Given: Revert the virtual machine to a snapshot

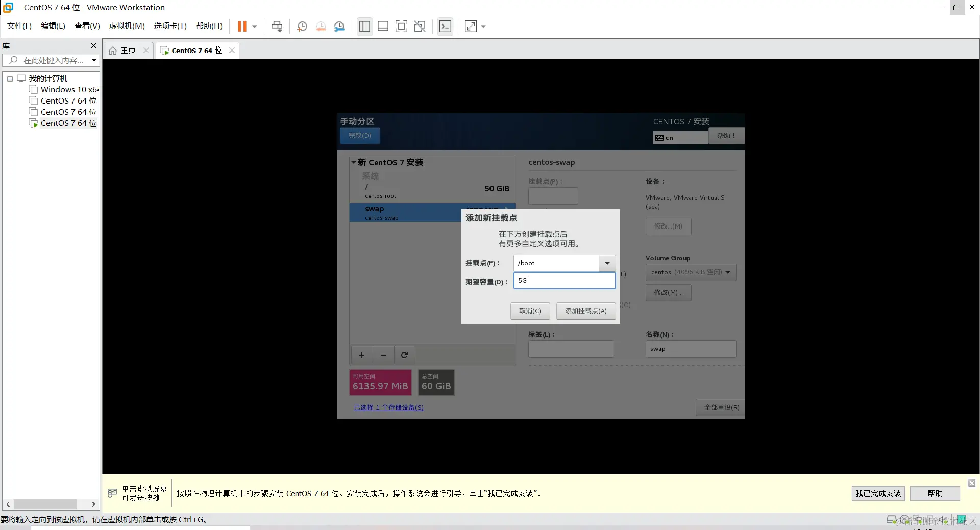Looking at the screenshot, I should coord(321,26).
